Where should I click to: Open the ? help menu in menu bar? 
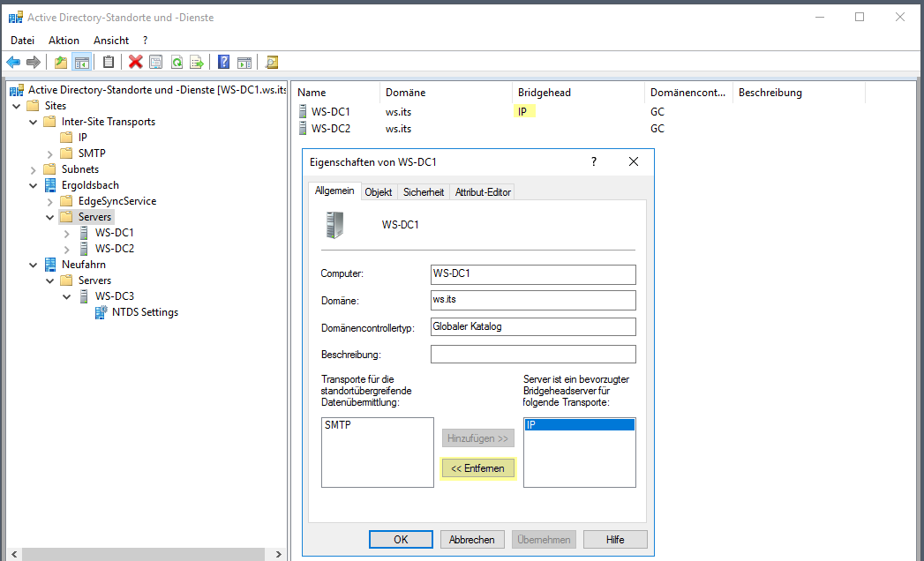[x=145, y=40]
